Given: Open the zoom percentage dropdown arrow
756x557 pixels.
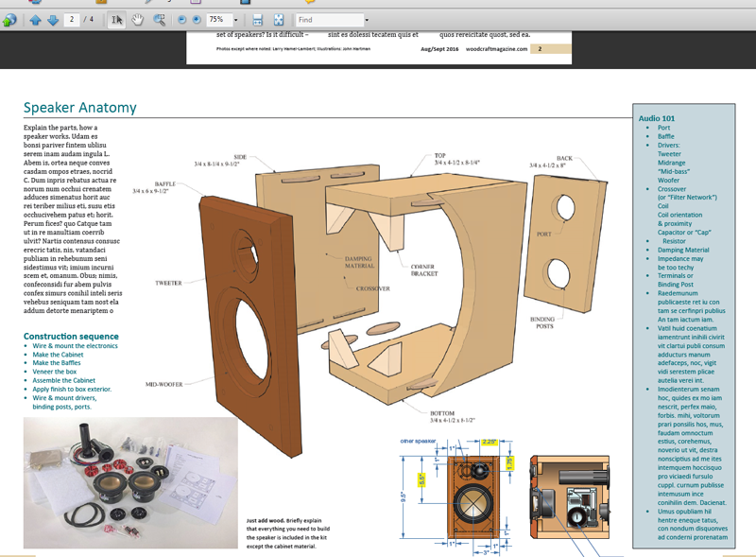Looking at the screenshot, I should point(235,20).
